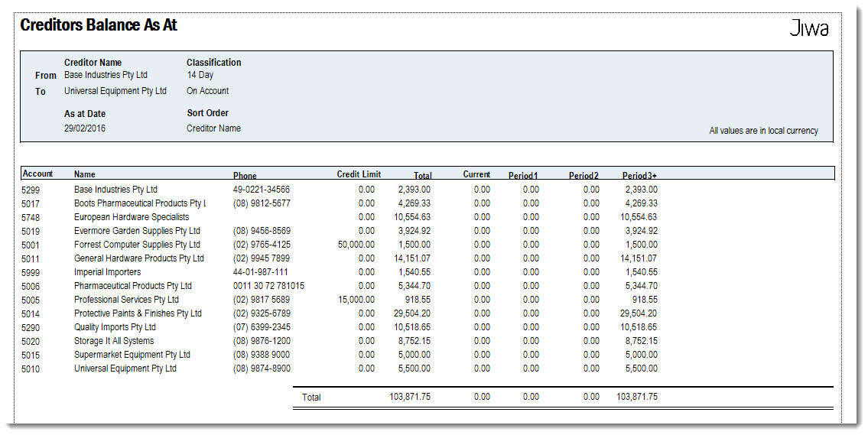Click the Period2 column header
Image resolution: width=868 pixels, height=435 pixels.
pos(584,175)
